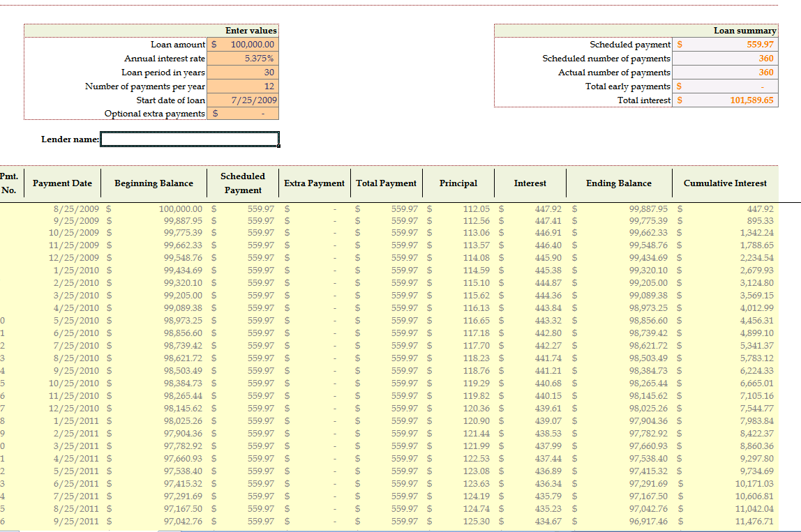801x532 pixels.
Task: Click the Extra Payment column header
Action: click(x=315, y=183)
